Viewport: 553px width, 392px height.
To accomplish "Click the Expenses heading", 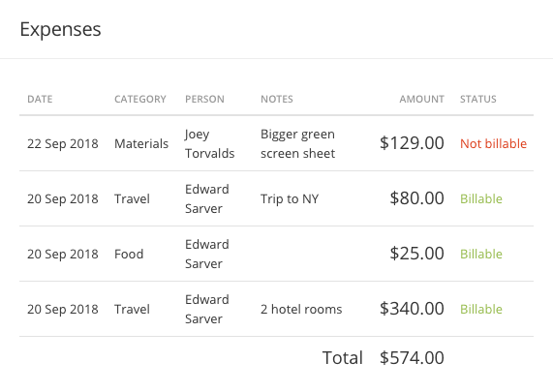I will (60, 29).
